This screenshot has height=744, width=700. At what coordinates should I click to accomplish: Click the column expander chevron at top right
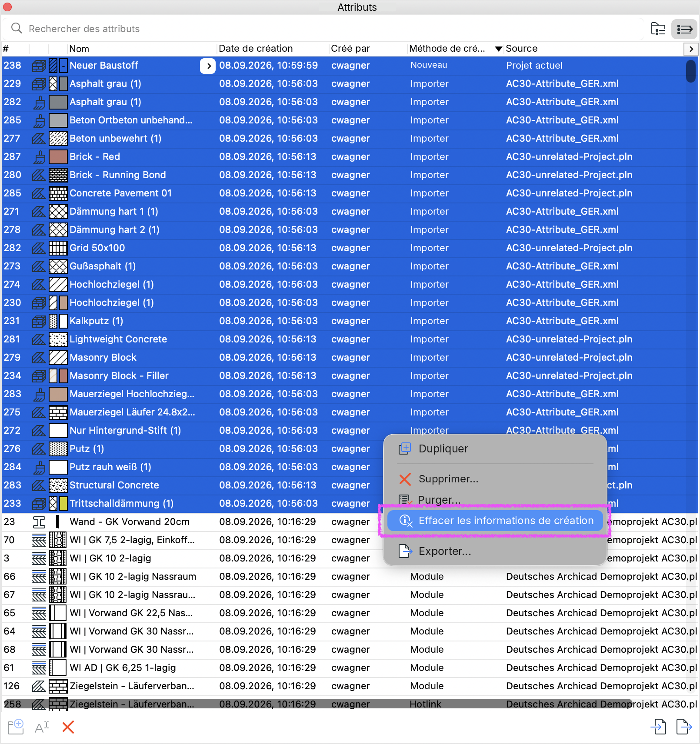click(691, 49)
